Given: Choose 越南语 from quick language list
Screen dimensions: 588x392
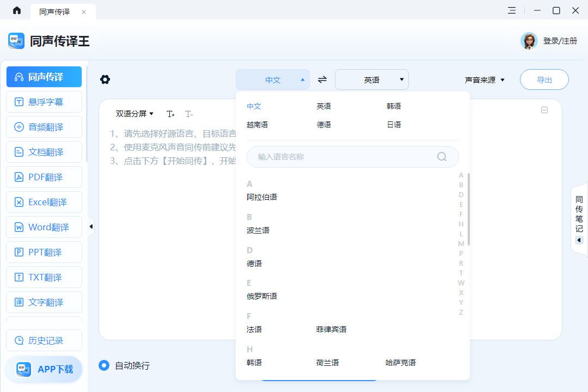Looking at the screenshot, I should [x=257, y=125].
